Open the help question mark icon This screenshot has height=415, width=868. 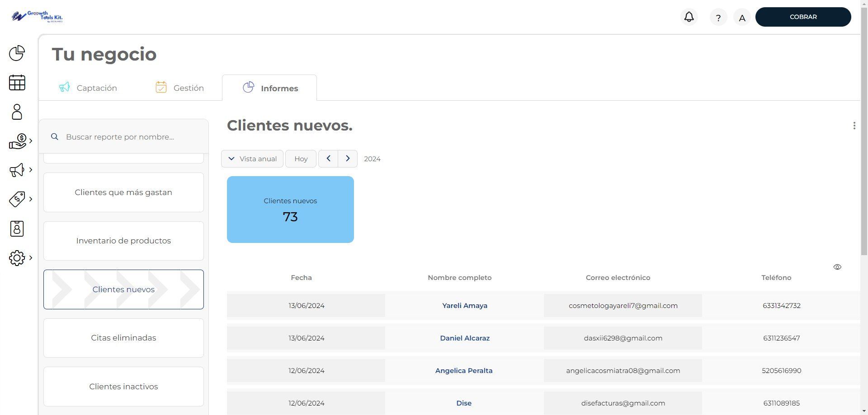718,17
